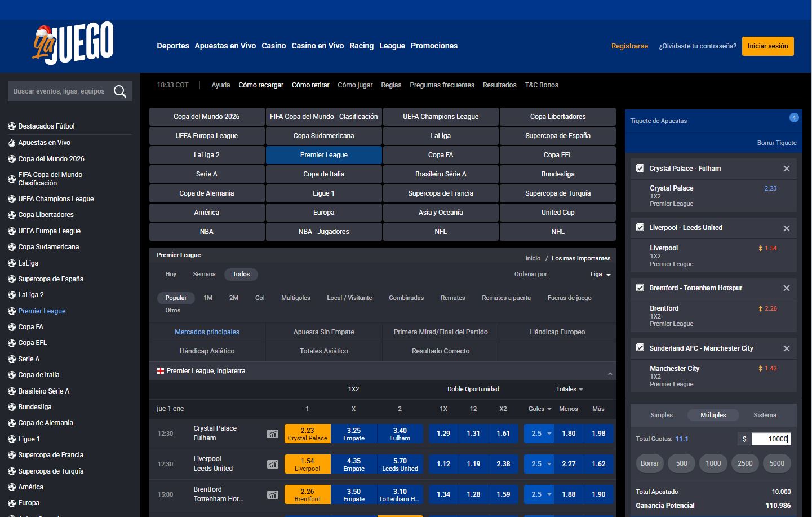This screenshot has width=812, height=517.
Task: Click the soccer ball icon beside Copa FA
Action: coord(11,327)
